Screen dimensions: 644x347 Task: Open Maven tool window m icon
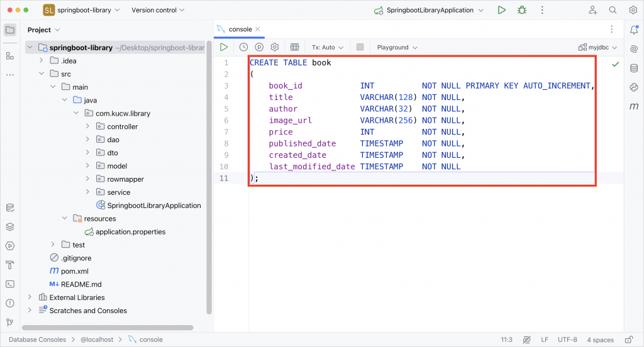(634, 106)
